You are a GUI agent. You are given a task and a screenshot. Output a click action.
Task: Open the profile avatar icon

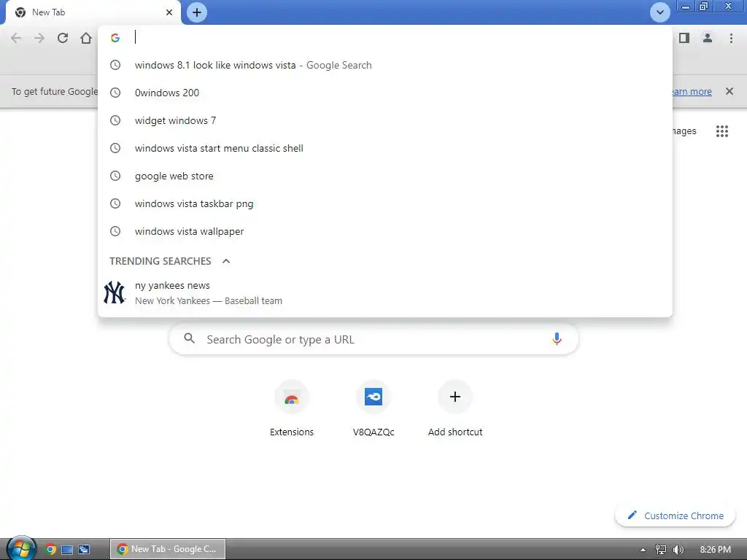pyautogui.click(x=708, y=38)
